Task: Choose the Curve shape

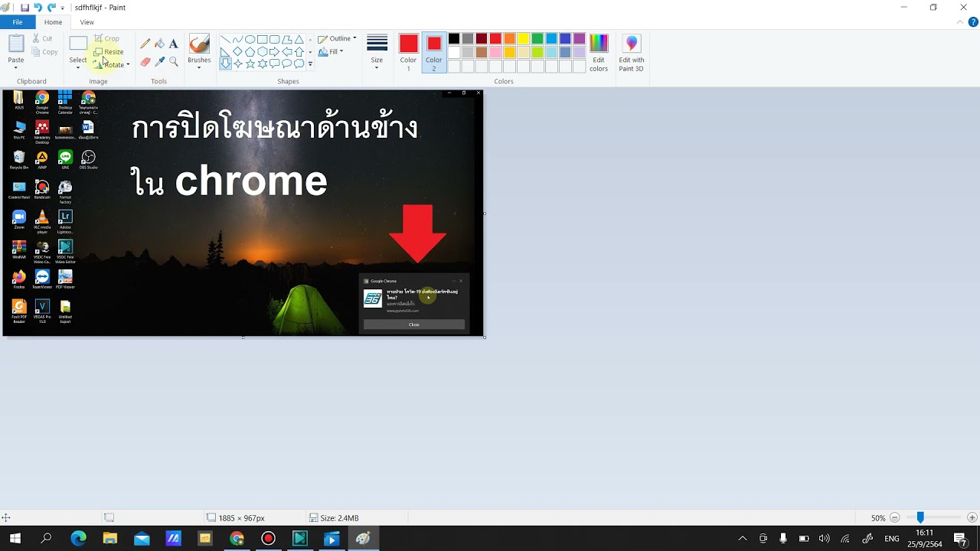Action: click(237, 39)
